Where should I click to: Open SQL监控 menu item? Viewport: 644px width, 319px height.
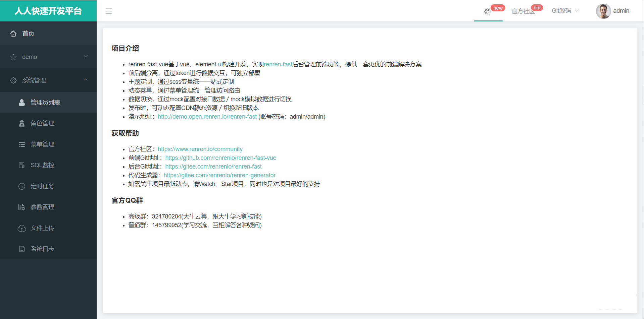[48, 165]
